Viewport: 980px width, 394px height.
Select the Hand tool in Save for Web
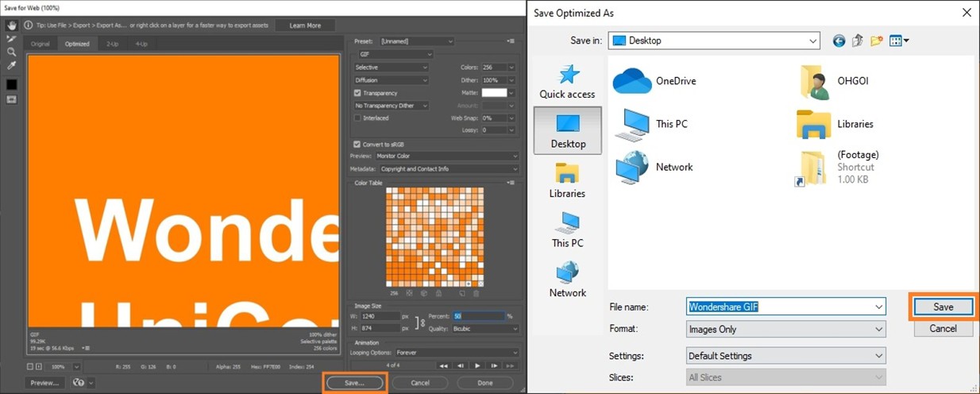pyautogui.click(x=11, y=25)
